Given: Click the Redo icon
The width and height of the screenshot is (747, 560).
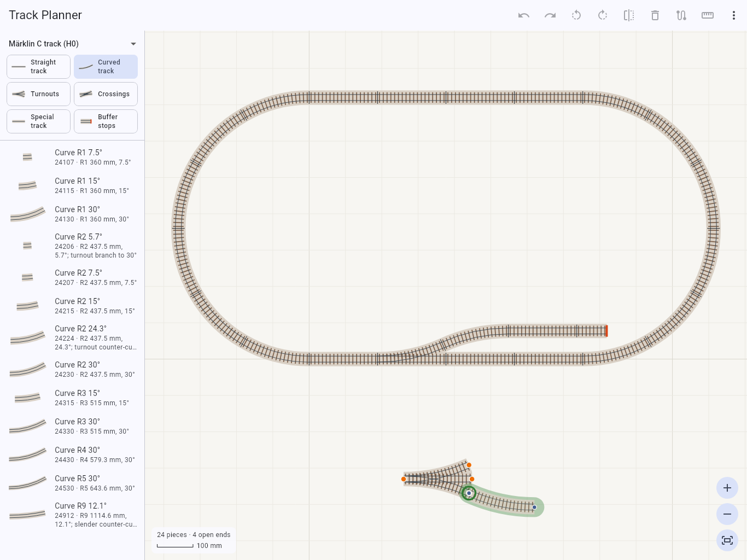Looking at the screenshot, I should point(550,15).
